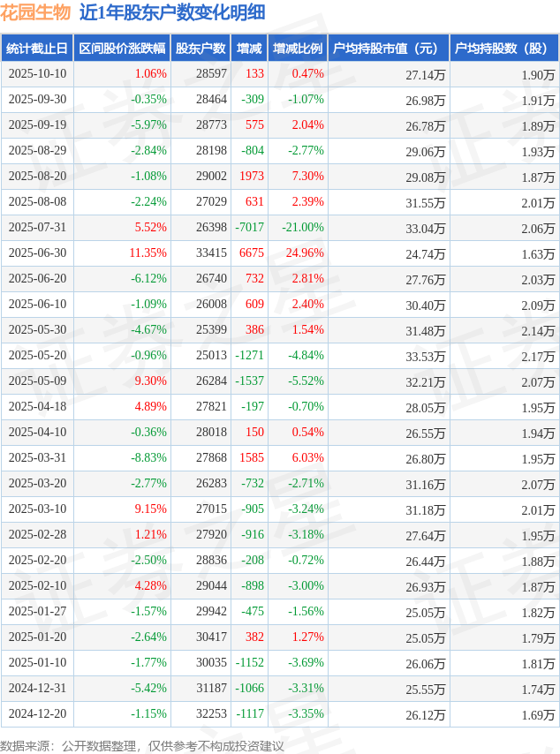Click the 花园生物 stock name title
Viewport: 560px width, 754px height.
[35, 12]
